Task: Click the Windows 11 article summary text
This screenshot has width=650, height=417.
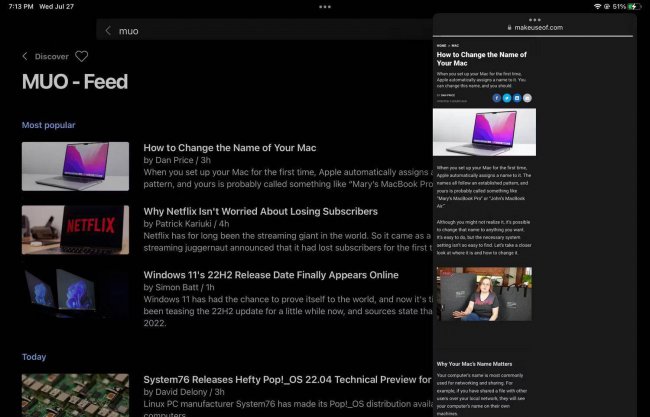Action: pos(288,311)
